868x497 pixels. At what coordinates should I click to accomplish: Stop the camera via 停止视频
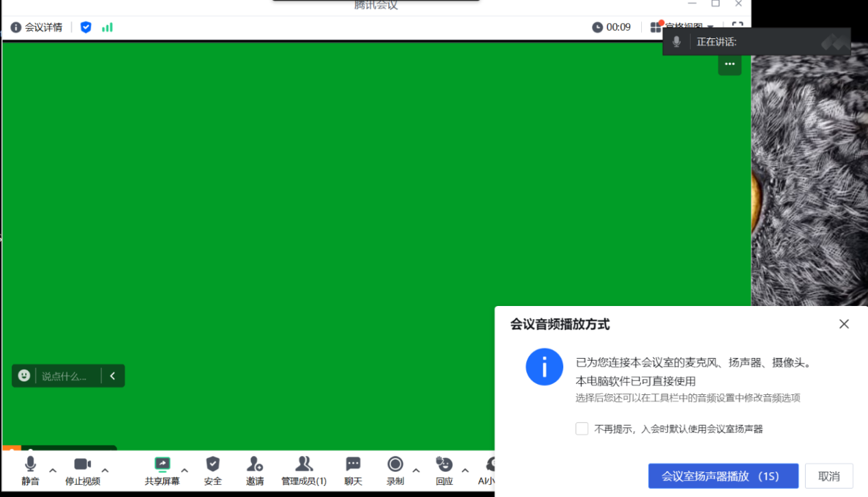pyautogui.click(x=83, y=470)
